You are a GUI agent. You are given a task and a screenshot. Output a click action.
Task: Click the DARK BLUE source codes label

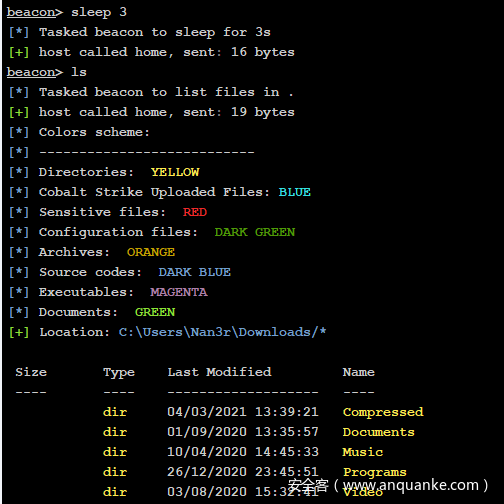pos(195,272)
